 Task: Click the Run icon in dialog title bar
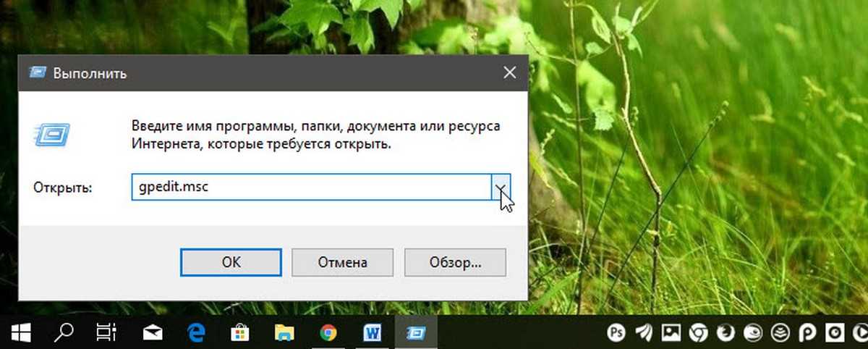[38, 72]
